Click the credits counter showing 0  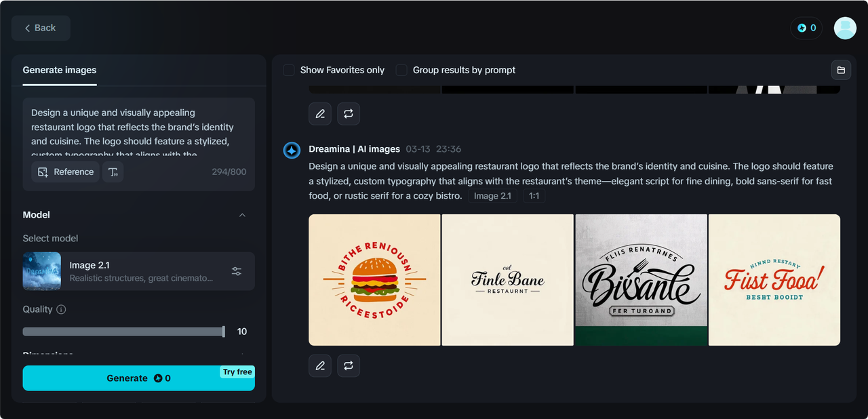(x=806, y=28)
